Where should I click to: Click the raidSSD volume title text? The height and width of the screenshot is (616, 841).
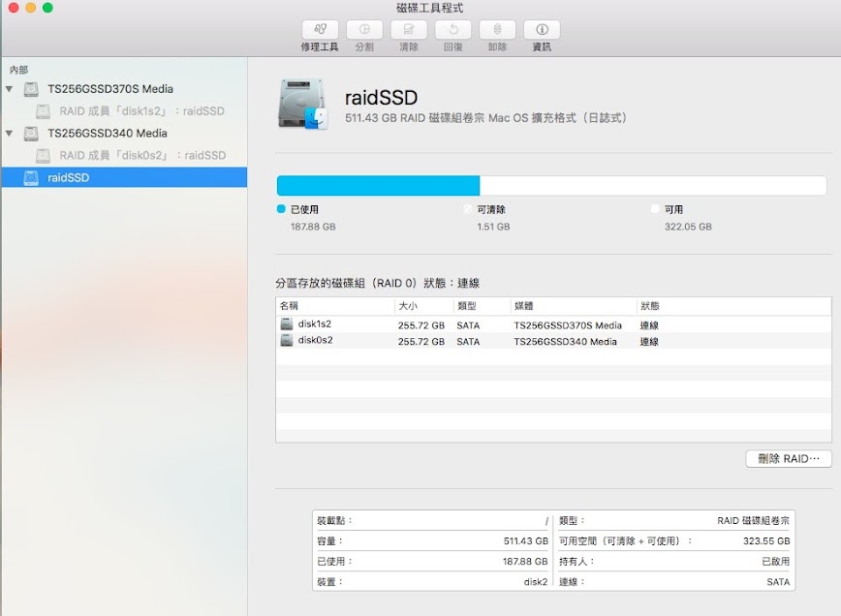tap(381, 98)
